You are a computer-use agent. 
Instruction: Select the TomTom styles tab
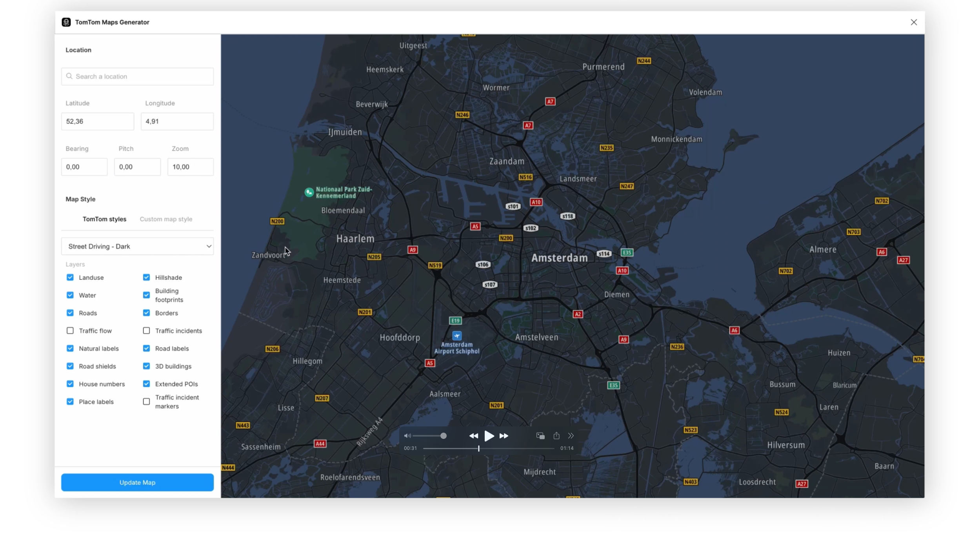coord(104,219)
